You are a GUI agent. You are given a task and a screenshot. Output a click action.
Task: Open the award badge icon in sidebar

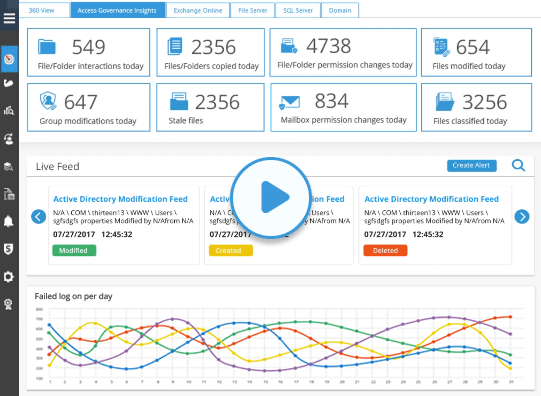click(x=9, y=304)
